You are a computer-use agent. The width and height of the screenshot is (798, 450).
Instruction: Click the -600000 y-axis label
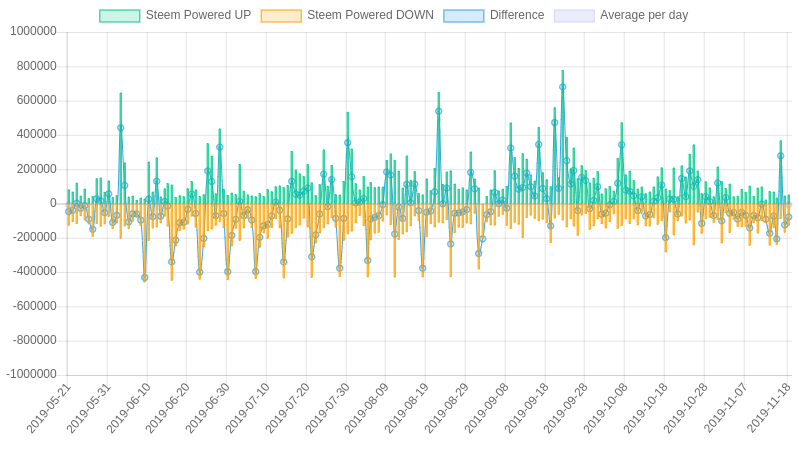point(34,306)
